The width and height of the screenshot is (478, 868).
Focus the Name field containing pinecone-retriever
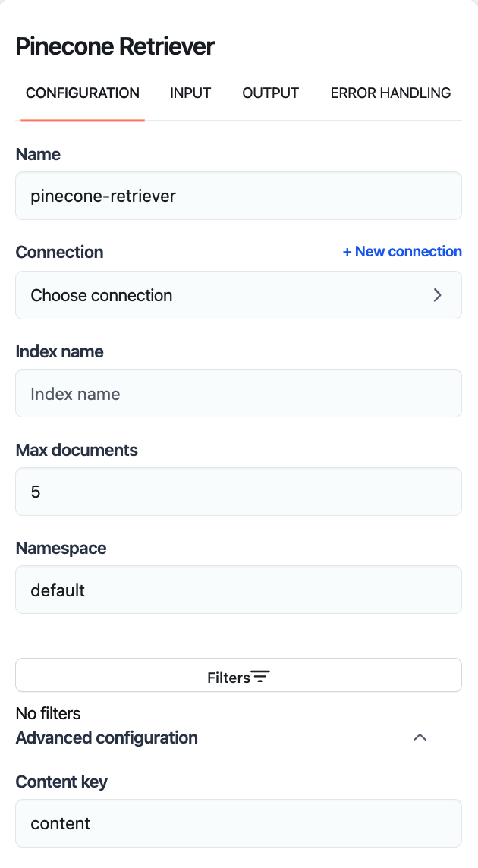238,196
